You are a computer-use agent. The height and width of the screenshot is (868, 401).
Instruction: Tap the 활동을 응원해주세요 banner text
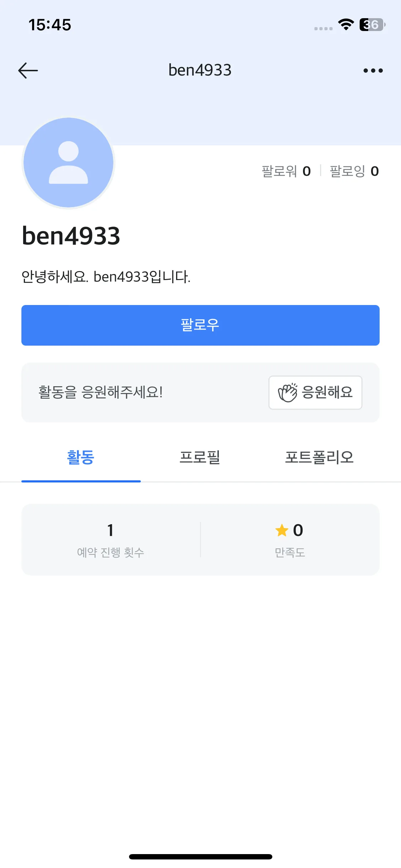tap(101, 392)
